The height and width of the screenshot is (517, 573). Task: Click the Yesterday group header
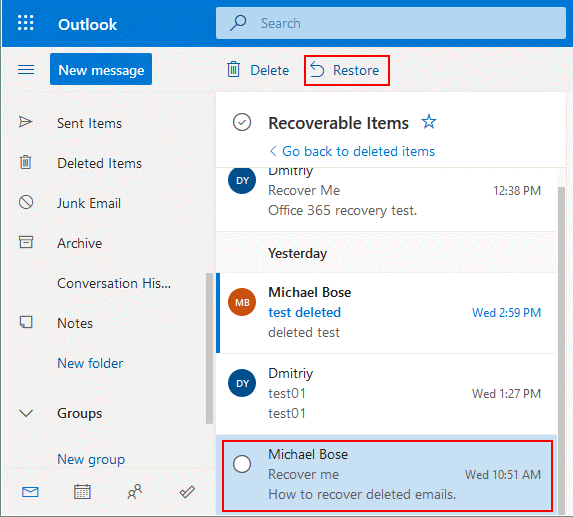click(x=297, y=253)
